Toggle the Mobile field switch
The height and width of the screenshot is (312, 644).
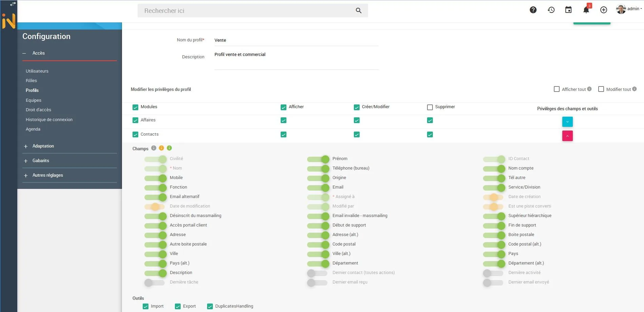[x=155, y=178]
